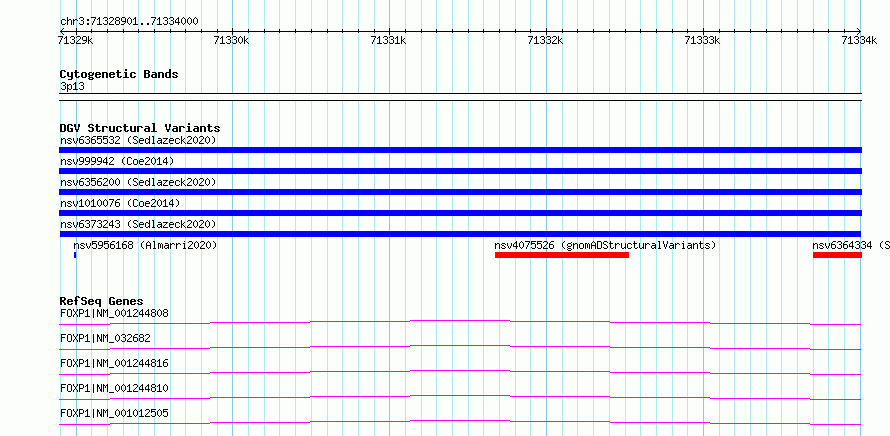Click the small blue nsv5956168 marker
890x436 pixels.
point(75,255)
